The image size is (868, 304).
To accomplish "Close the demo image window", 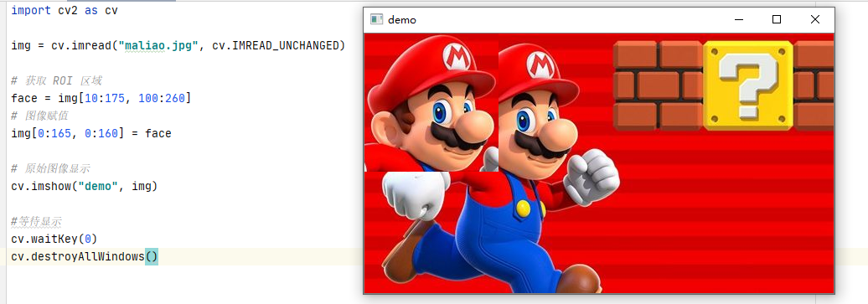I will pos(815,19).
